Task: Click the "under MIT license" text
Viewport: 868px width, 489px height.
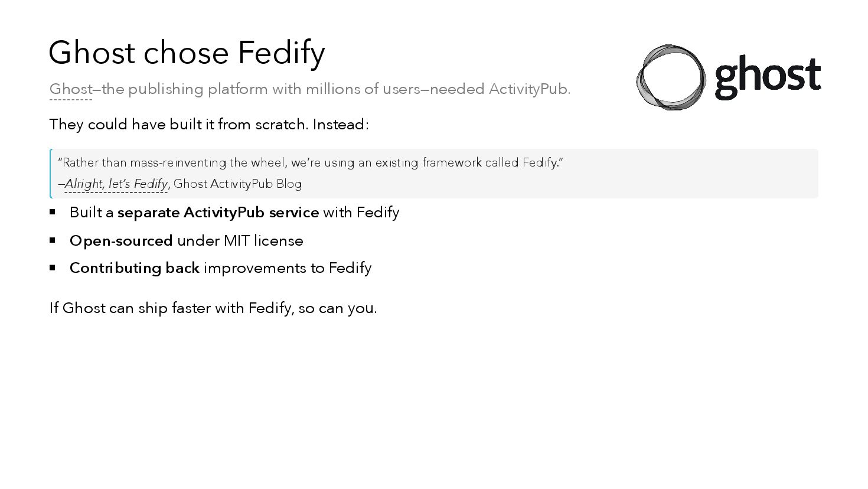Action: [x=240, y=241]
